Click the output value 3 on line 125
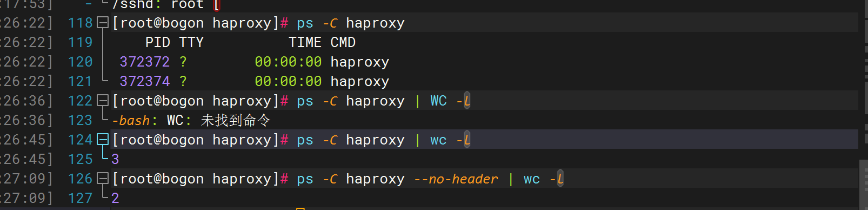The height and width of the screenshot is (210, 868). click(115, 160)
